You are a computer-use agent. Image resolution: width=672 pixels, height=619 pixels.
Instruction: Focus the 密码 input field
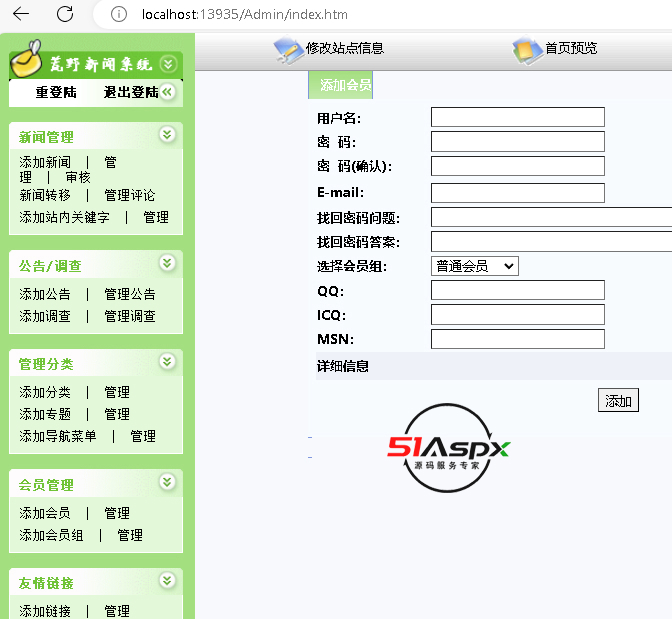(518, 141)
